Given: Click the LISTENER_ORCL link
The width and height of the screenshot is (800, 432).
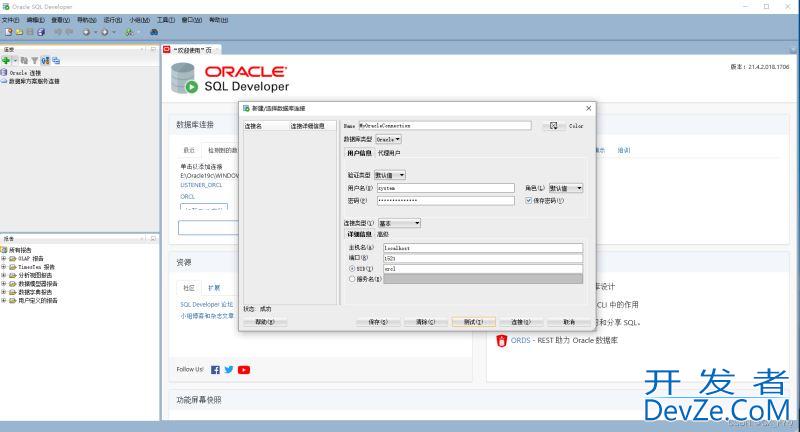Looking at the screenshot, I should (x=201, y=185).
